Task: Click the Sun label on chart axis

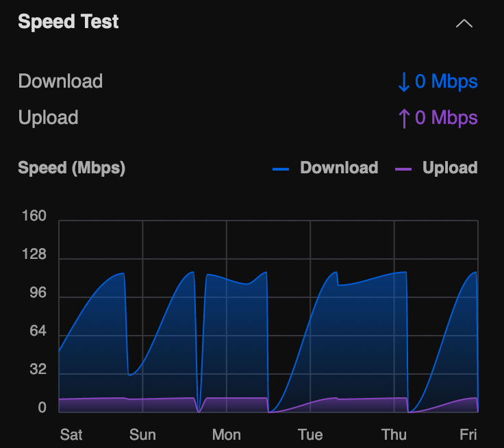Action: coord(142,434)
